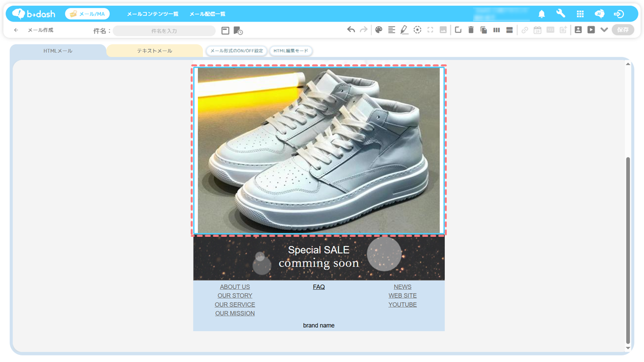Image resolution: width=644 pixels, height=362 pixels.
Task: Click the bookmark with clock icon
Action: (238, 31)
